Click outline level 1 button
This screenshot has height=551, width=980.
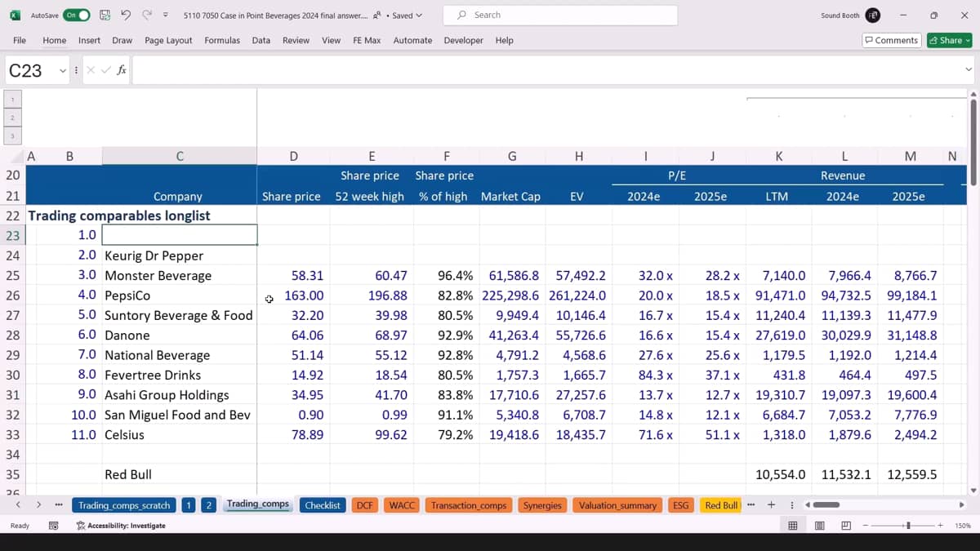12,100
